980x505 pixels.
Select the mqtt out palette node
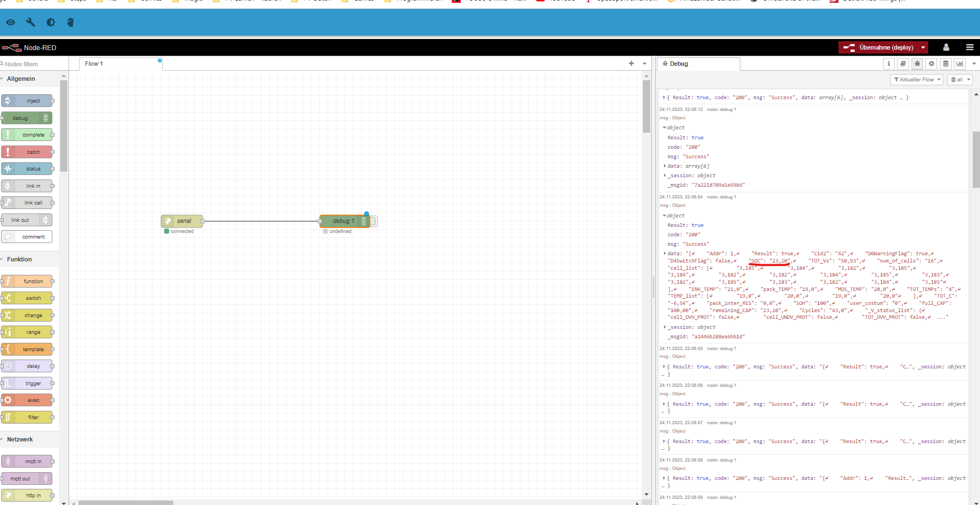[27, 479]
